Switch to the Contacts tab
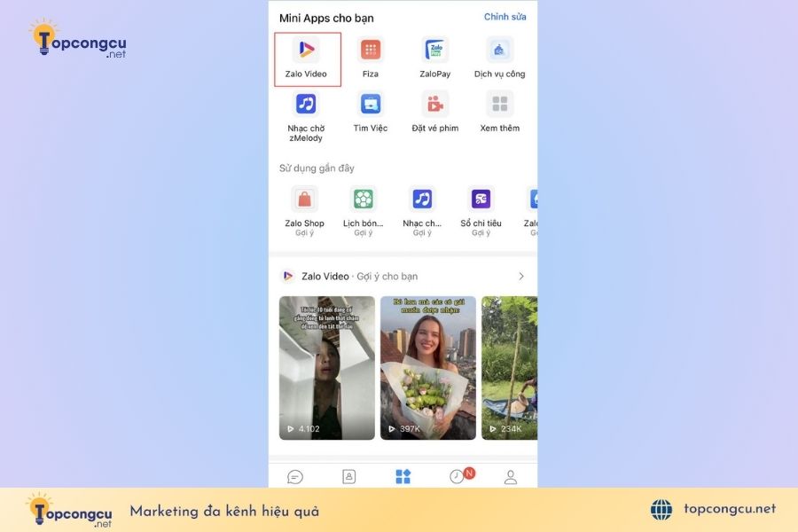This screenshot has width=798, height=532. [x=349, y=476]
